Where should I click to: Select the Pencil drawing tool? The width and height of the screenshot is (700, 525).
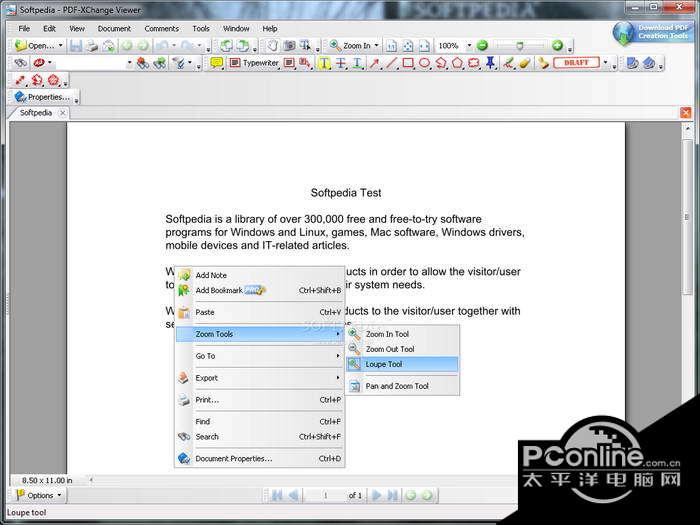tap(508, 63)
